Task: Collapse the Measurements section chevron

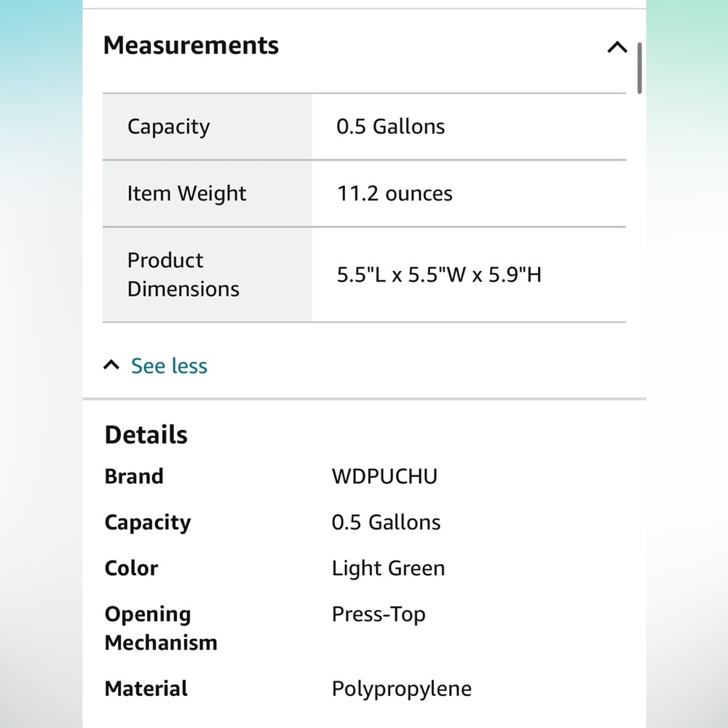Action: tap(617, 47)
